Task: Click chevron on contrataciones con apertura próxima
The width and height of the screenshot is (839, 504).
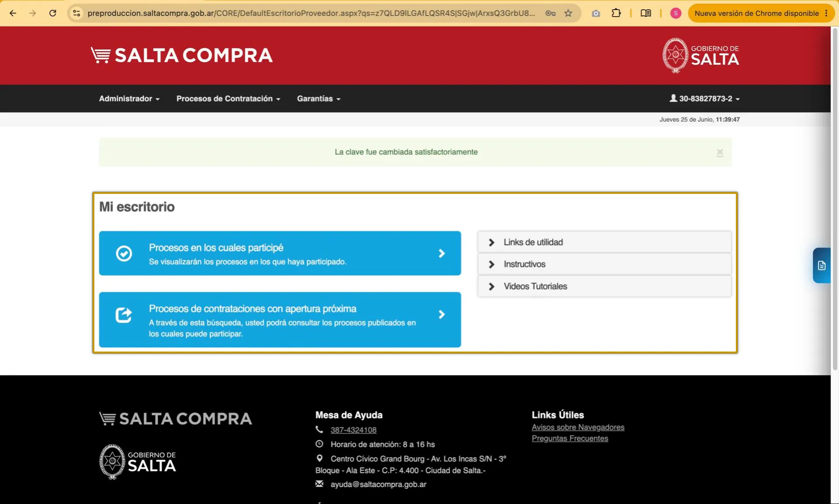Action: [x=442, y=314]
